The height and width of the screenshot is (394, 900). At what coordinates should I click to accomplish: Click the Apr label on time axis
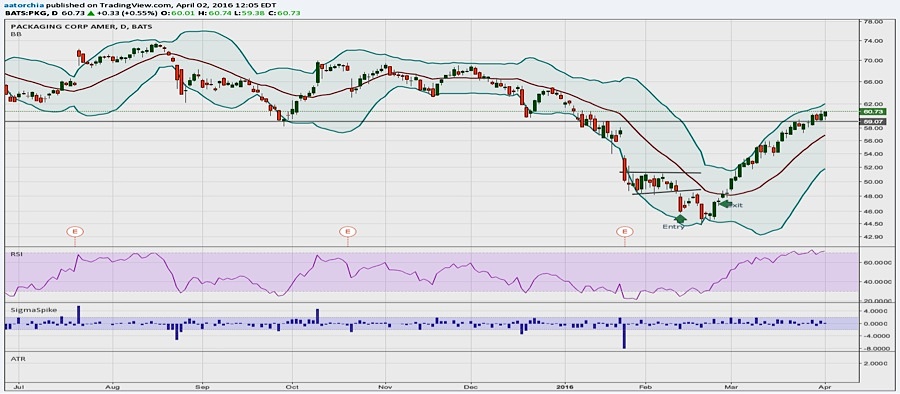(x=826, y=388)
